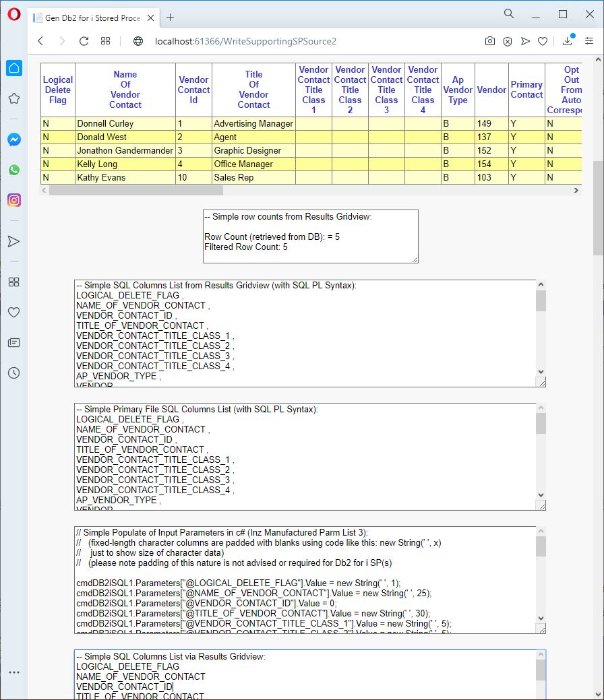Open the ad blocker shield icon
604x700 pixels.
coord(508,42)
